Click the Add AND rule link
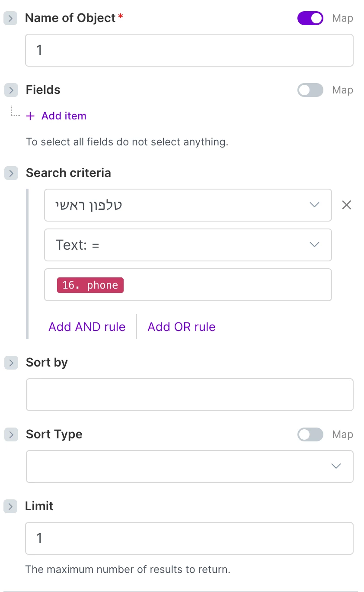Screen dimensions: 364x592 click(x=87, y=327)
